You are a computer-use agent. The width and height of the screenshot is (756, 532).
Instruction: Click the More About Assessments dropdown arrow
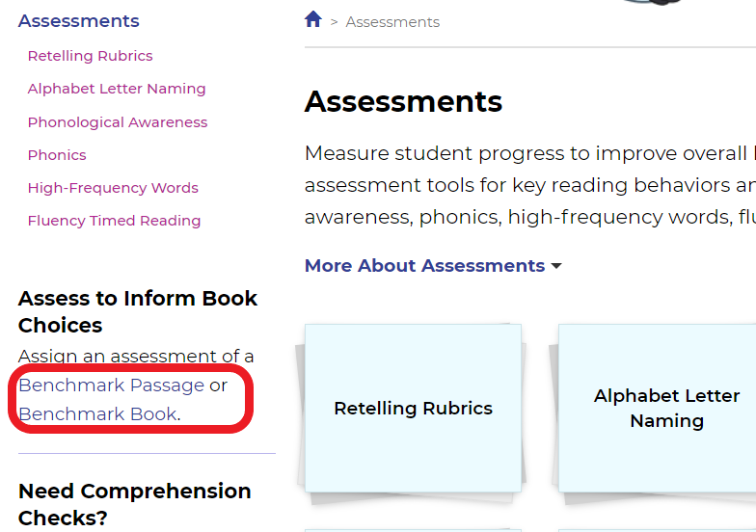(555, 266)
